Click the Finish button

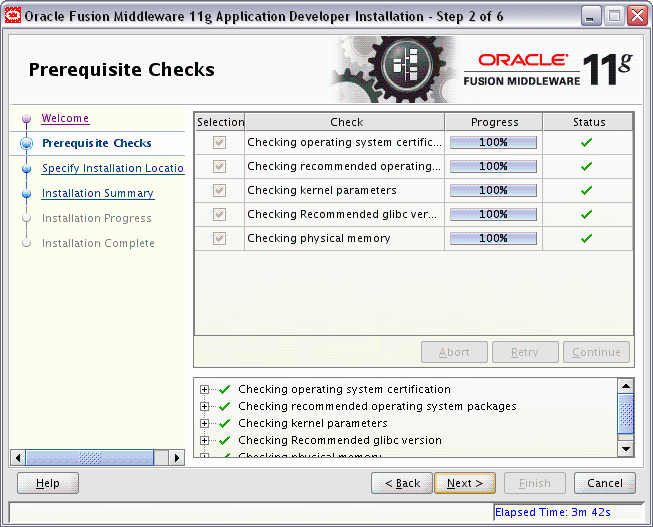[x=535, y=483]
